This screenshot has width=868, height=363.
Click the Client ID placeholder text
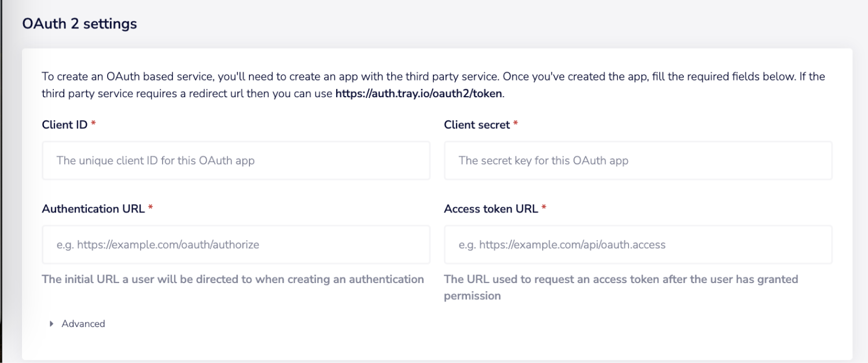click(154, 160)
